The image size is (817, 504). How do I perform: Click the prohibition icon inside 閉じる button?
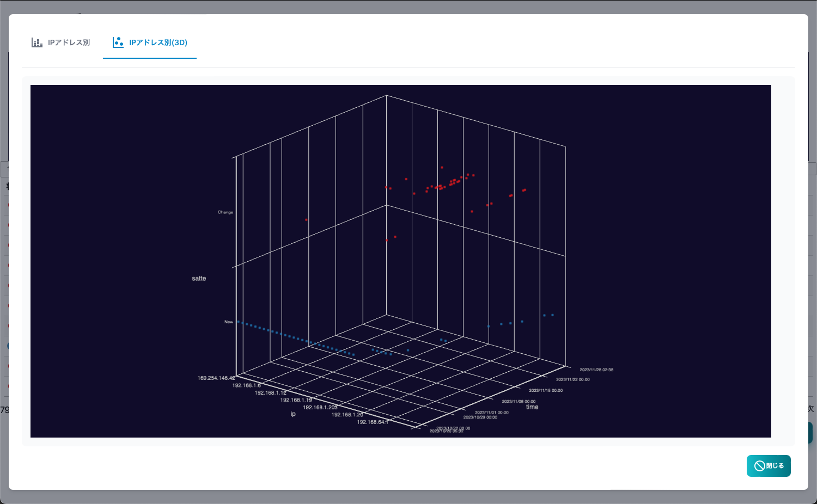click(759, 466)
